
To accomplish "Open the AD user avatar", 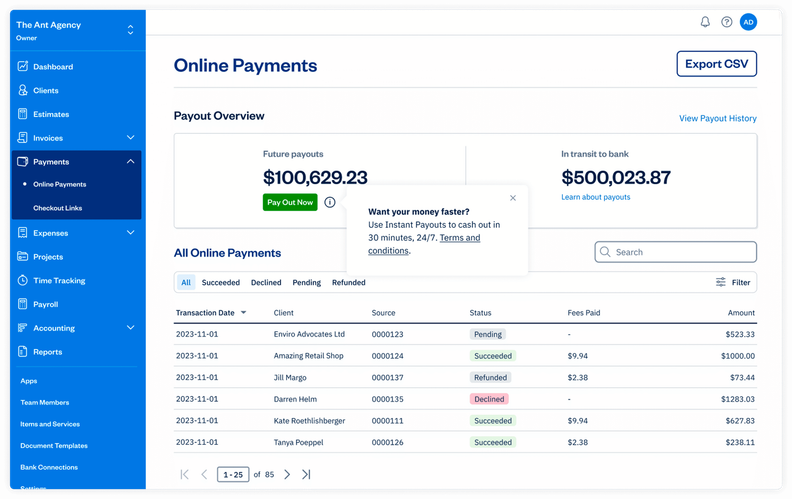I will coord(748,22).
